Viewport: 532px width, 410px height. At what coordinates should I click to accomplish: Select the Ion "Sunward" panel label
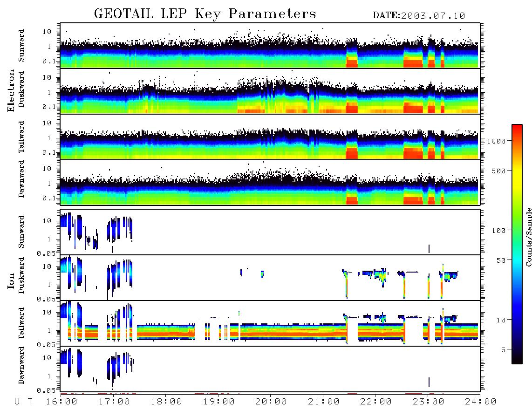[x=21, y=232]
